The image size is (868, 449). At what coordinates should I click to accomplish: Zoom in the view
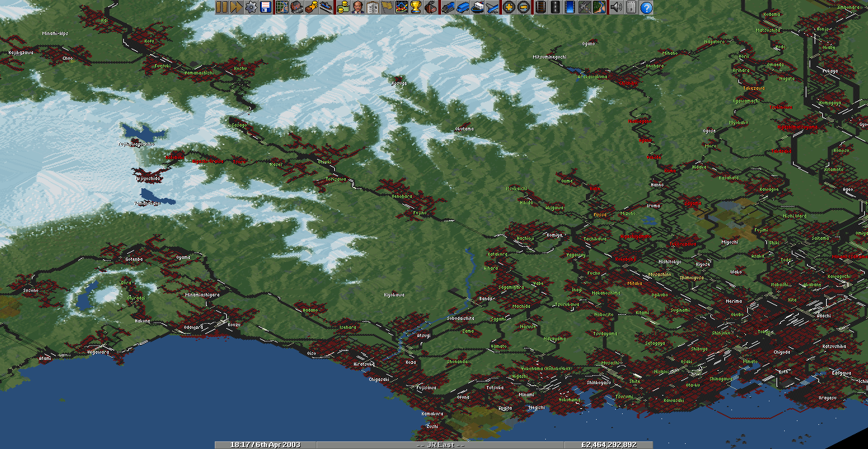point(508,8)
